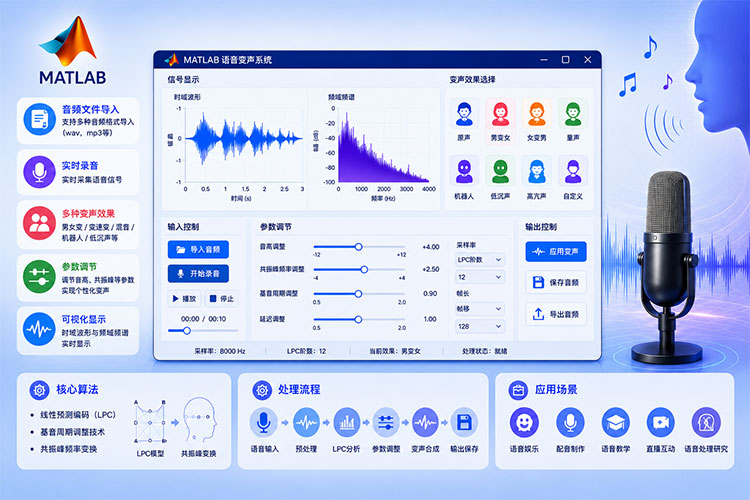Click the 线性预测编码 (LPC) bullet text

(78, 415)
